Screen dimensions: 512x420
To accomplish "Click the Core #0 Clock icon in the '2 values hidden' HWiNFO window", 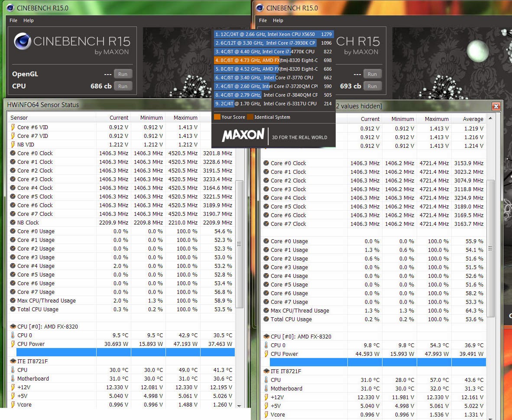I will [266, 163].
